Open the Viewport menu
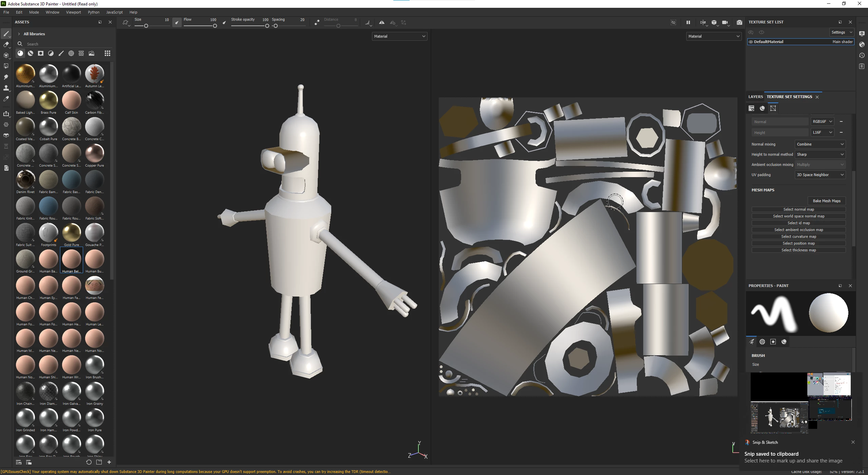Image resolution: width=868 pixels, height=475 pixels. (73, 12)
